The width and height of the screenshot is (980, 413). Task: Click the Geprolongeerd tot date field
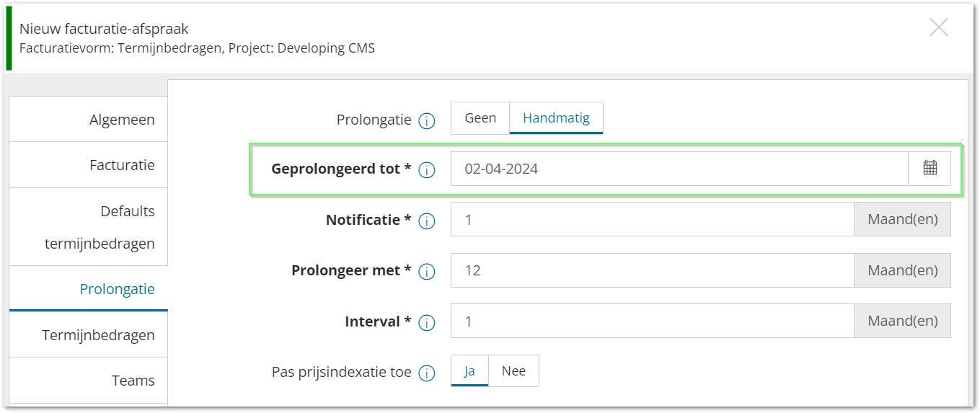pyautogui.click(x=679, y=169)
